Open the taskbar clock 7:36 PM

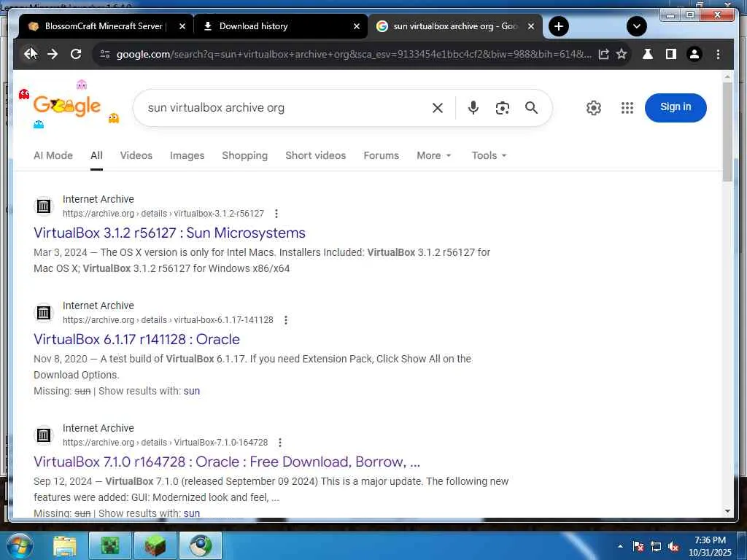point(710,546)
